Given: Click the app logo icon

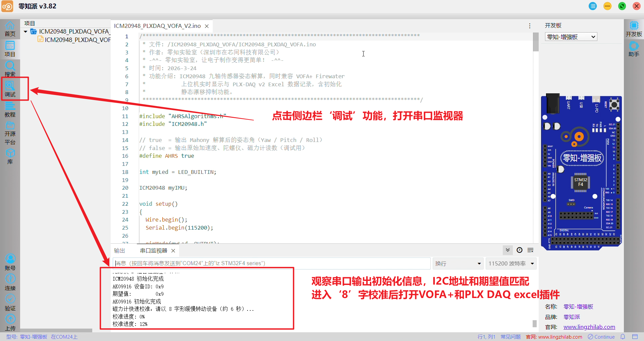Looking at the screenshot, I should [7, 6].
